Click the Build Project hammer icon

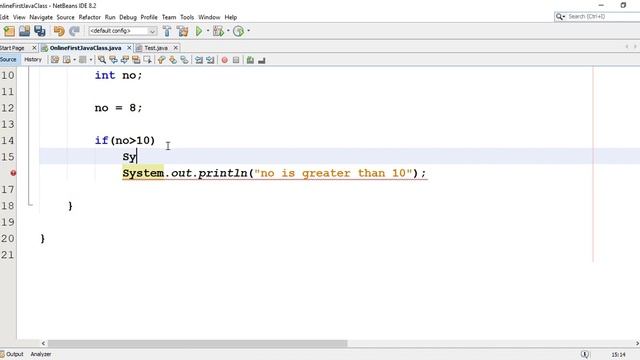click(x=167, y=31)
